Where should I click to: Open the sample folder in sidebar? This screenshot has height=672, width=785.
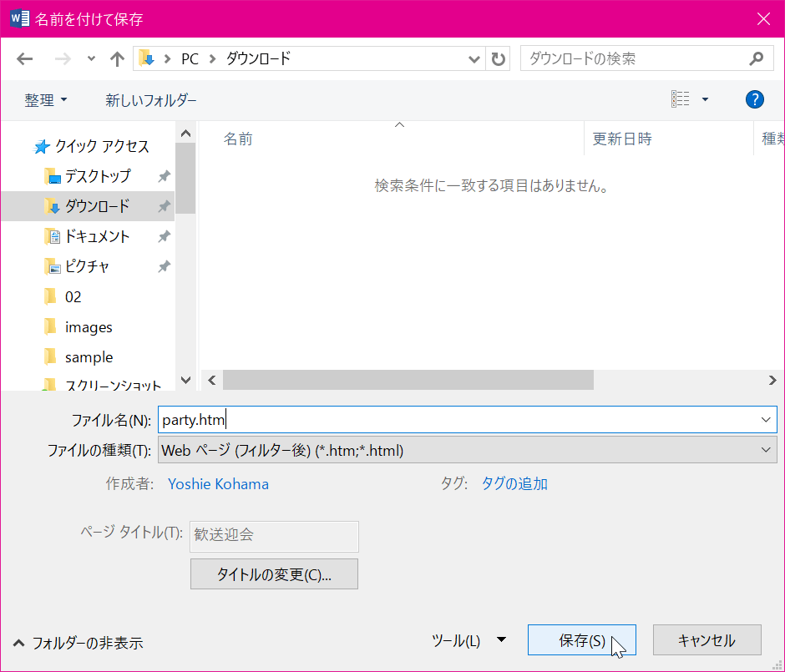tap(78, 356)
